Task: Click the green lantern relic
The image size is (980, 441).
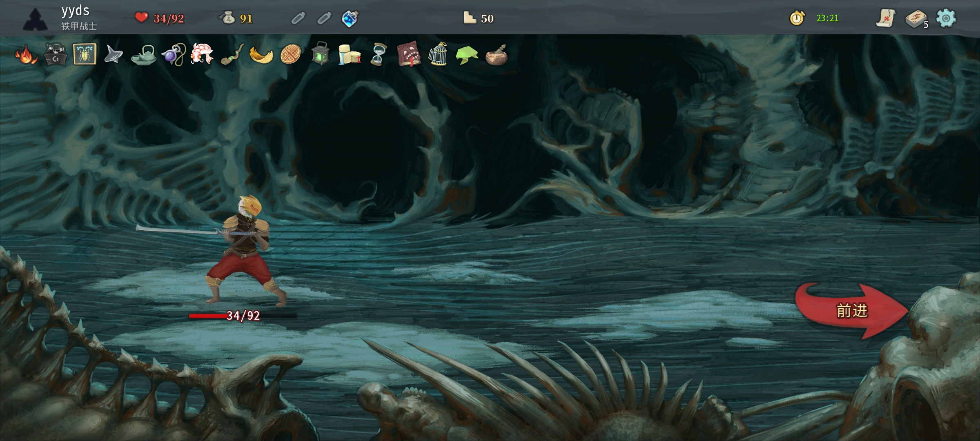Action: [321, 53]
